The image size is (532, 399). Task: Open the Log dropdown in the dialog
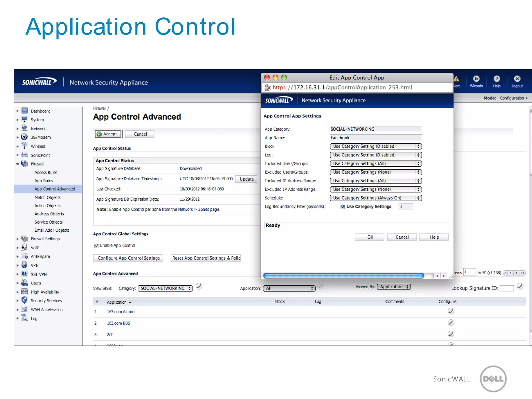376,155
